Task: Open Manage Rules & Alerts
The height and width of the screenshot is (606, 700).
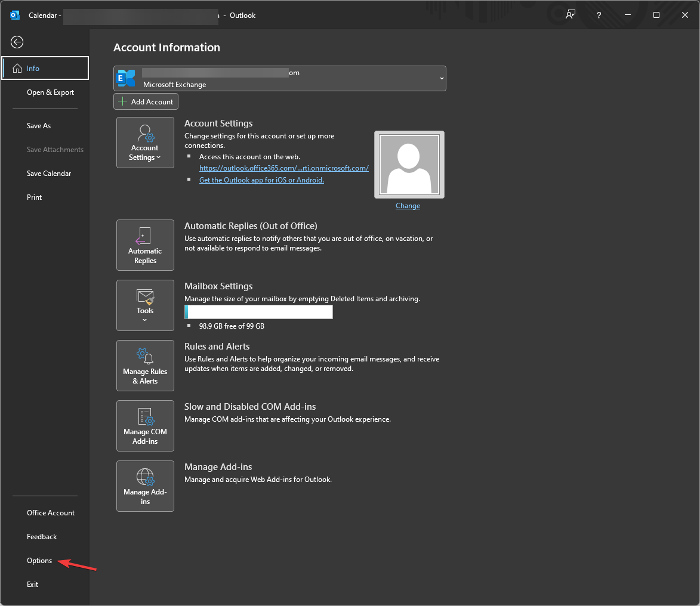Action: 145,366
